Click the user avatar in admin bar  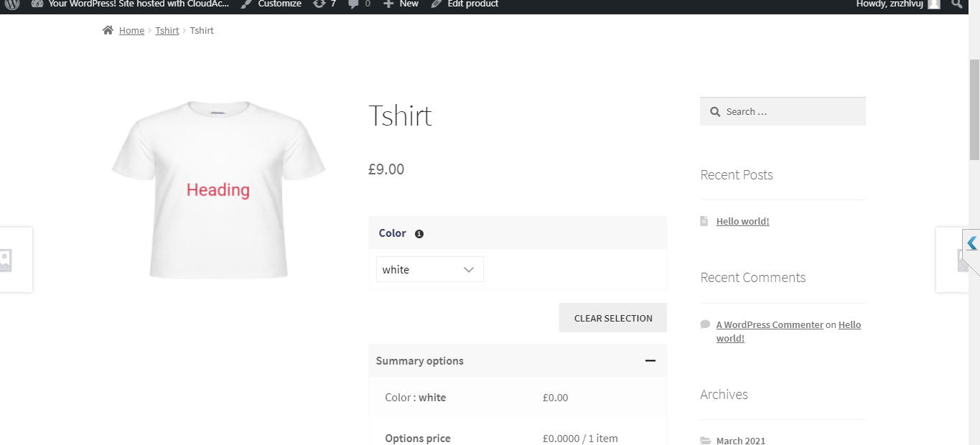[933, 4]
